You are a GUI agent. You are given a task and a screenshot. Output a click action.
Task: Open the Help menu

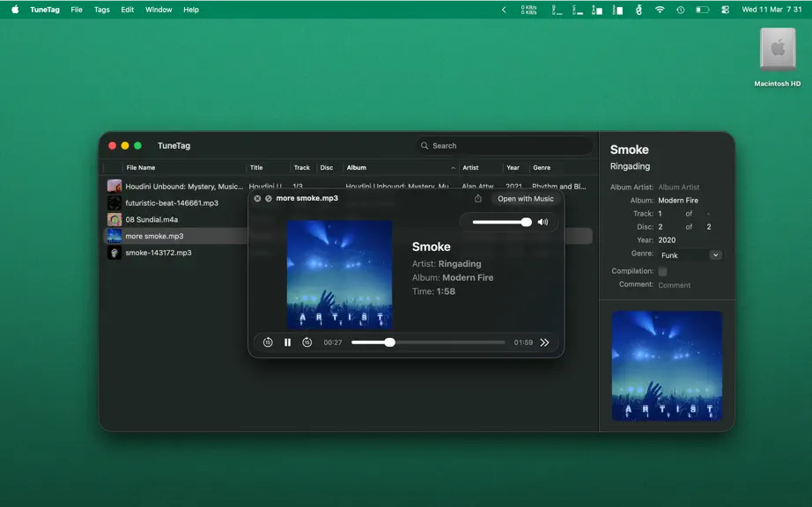point(191,10)
